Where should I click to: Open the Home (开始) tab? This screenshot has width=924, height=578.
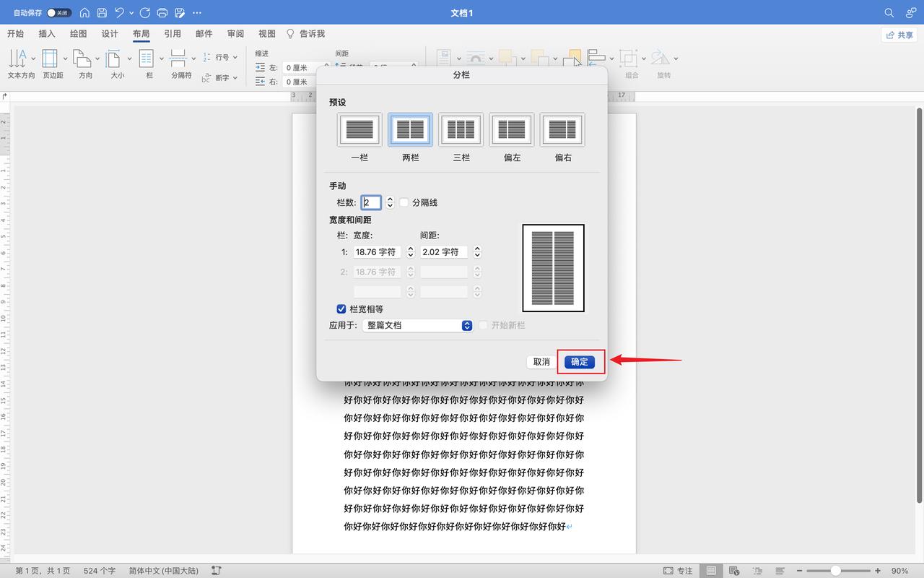pos(15,34)
